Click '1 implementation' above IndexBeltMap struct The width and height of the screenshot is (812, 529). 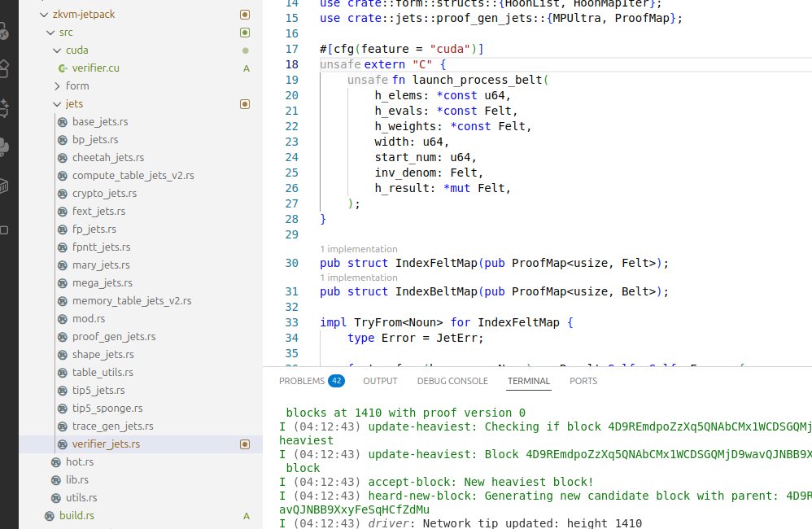tap(358, 278)
